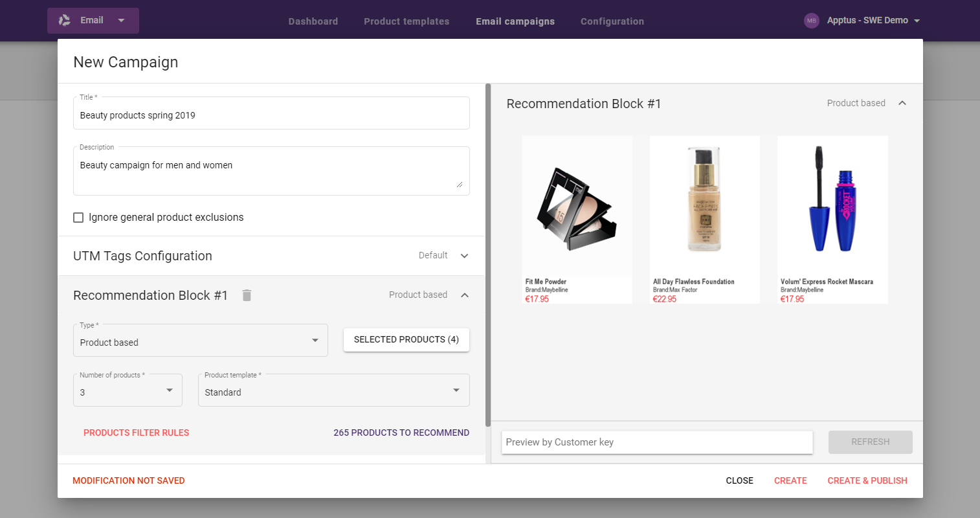The image size is (980, 518).
Task: Click the New Campaign dialog title
Action: [x=126, y=62]
